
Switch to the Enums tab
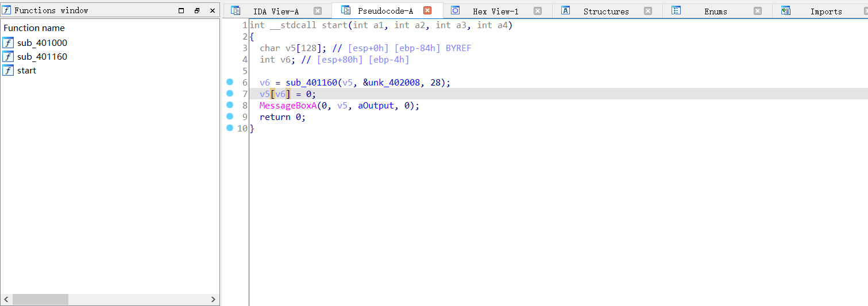pos(716,11)
